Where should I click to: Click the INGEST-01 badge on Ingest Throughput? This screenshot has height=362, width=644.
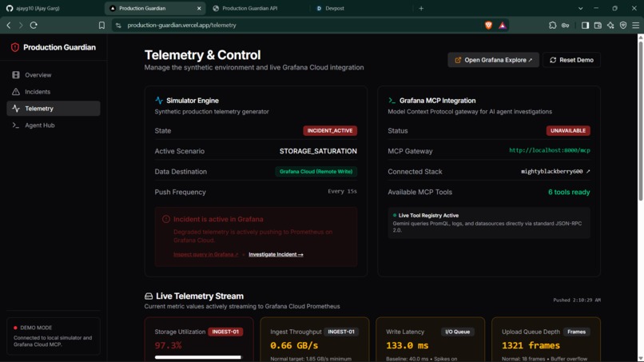341,332
